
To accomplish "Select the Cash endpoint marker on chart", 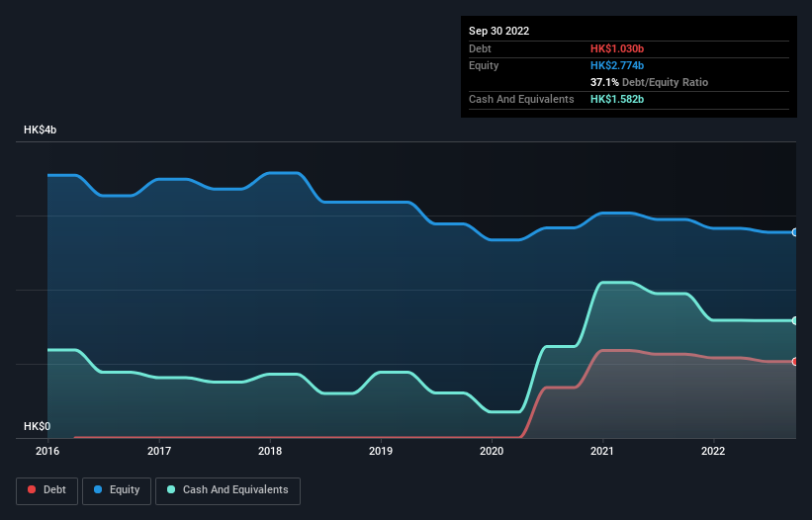I will [795, 320].
